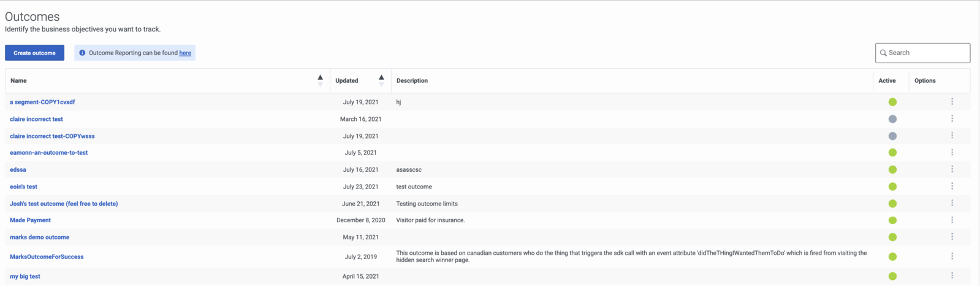Open options menu for eoin's test

(x=952, y=186)
